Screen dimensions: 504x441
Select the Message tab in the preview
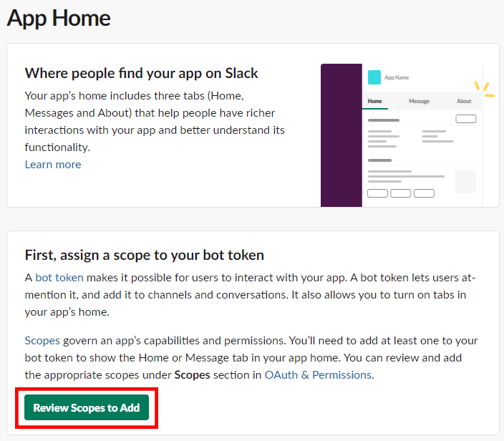tap(419, 102)
